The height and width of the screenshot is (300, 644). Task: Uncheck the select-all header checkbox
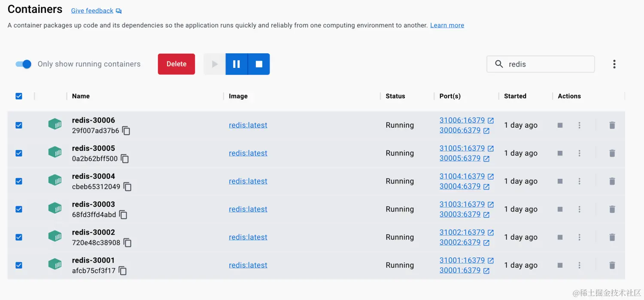[x=19, y=96]
